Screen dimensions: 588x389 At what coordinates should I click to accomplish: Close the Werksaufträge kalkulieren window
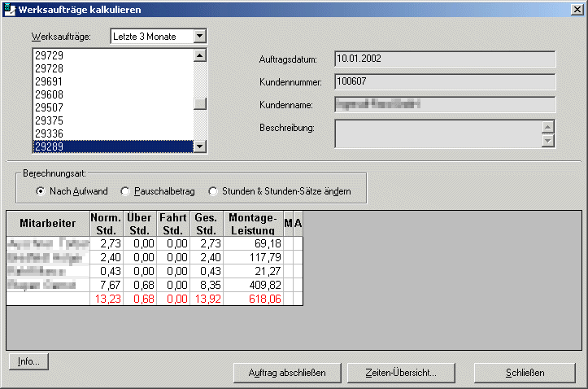[576, 10]
